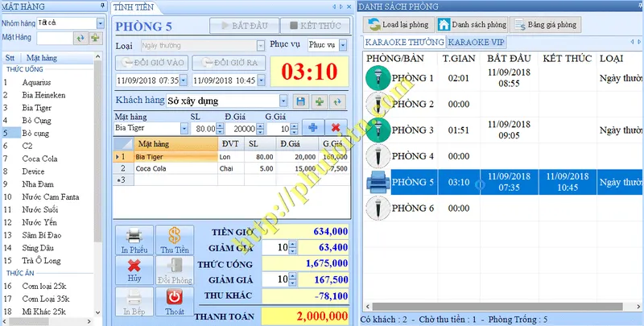Viewport: 644px width, 326px height.
Task: Add new customer with green plus icon
Action: click(319, 101)
